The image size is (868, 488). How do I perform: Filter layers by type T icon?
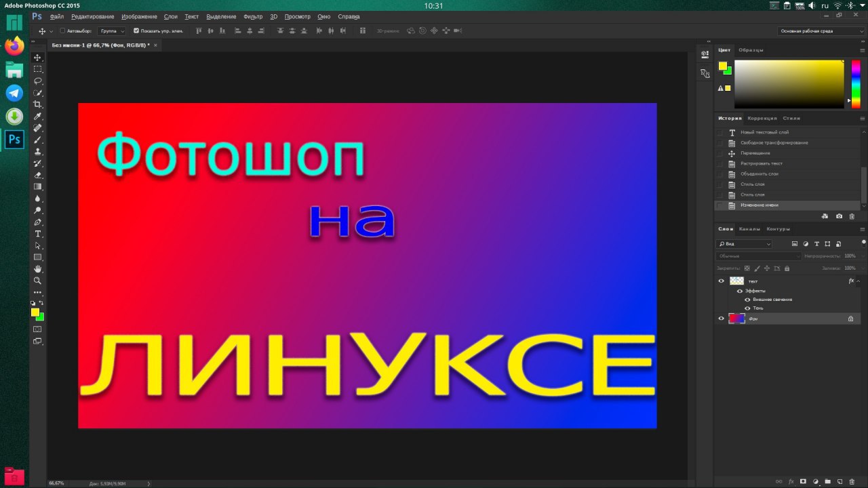[816, 244]
